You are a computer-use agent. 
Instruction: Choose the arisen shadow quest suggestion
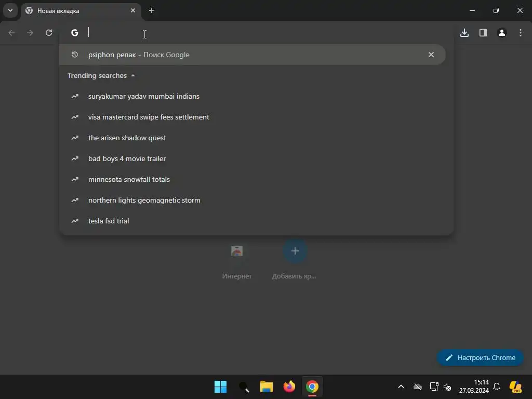[256, 138]
